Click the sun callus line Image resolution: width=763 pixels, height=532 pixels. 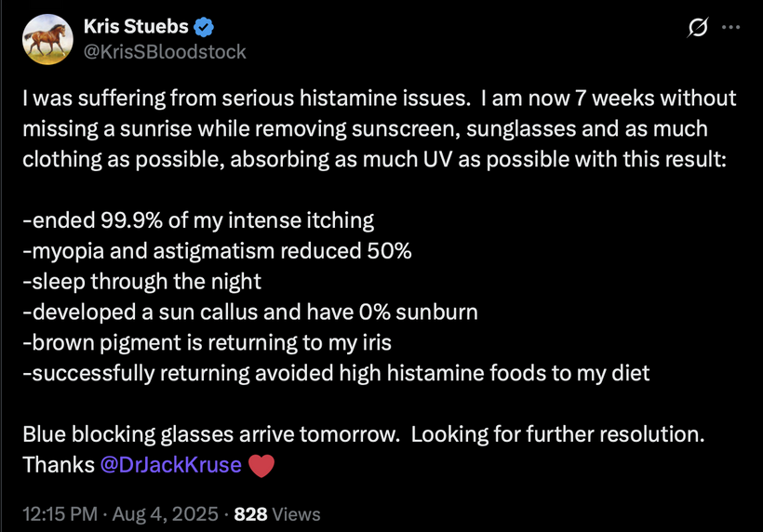(x=250, y=313)
